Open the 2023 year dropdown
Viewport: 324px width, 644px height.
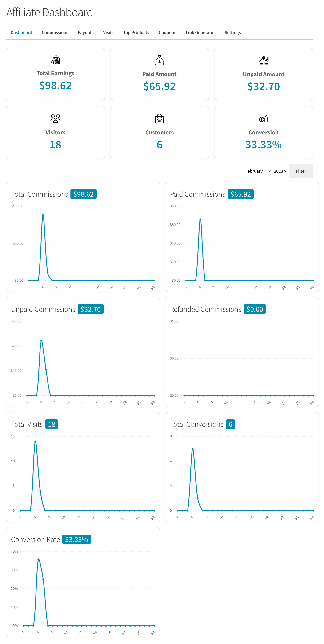(280, 171)
